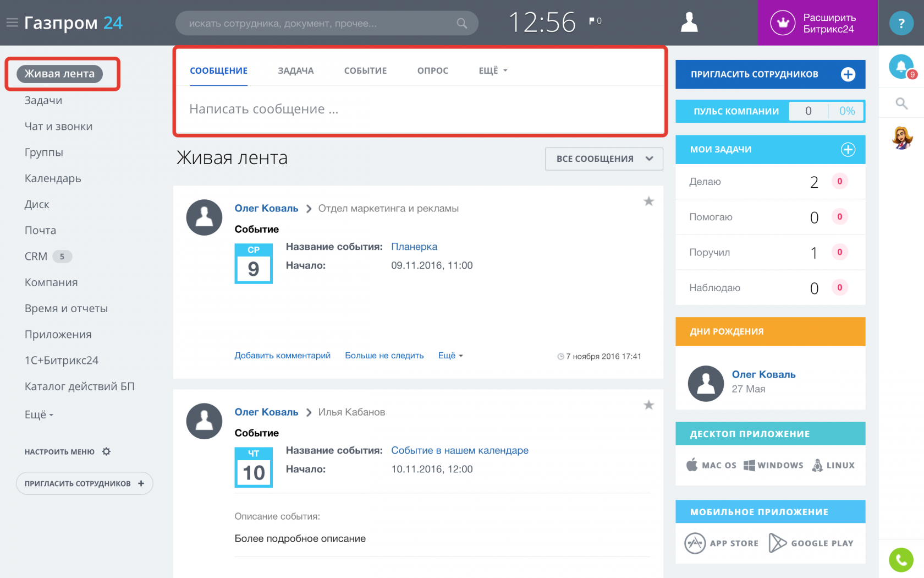Screen dimensions: 924x578
Task: Open Почта in the left menu
Action: click(40, 230)
